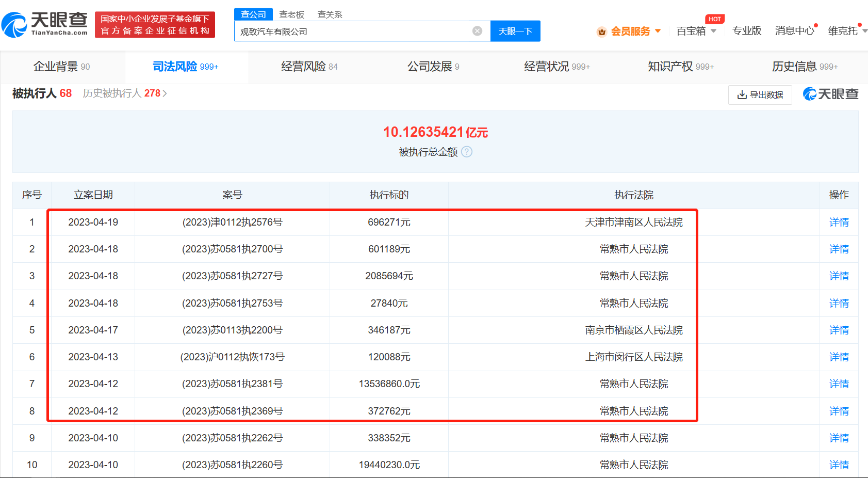Click court name 上海市闵行区人民法院

634,357
